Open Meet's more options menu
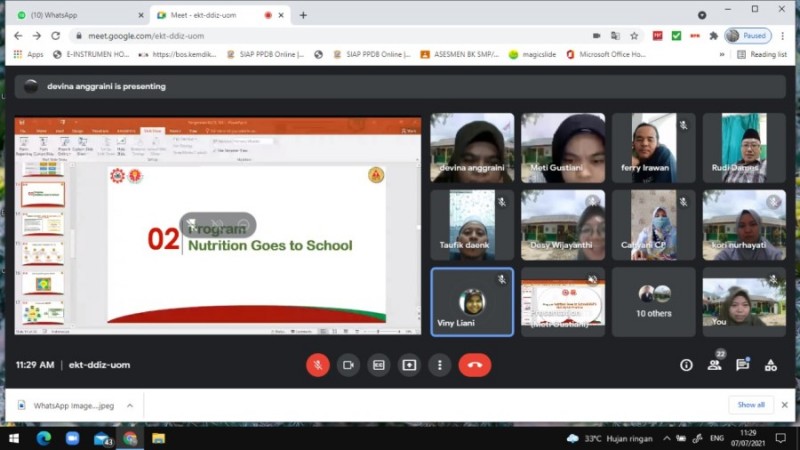800x450 pixels. coord(440,365)
